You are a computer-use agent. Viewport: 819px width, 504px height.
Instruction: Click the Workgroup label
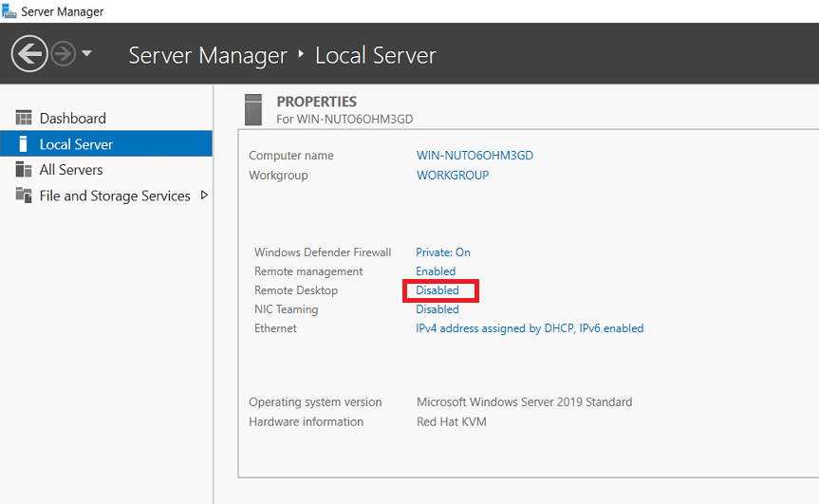[x=278, y=175]
